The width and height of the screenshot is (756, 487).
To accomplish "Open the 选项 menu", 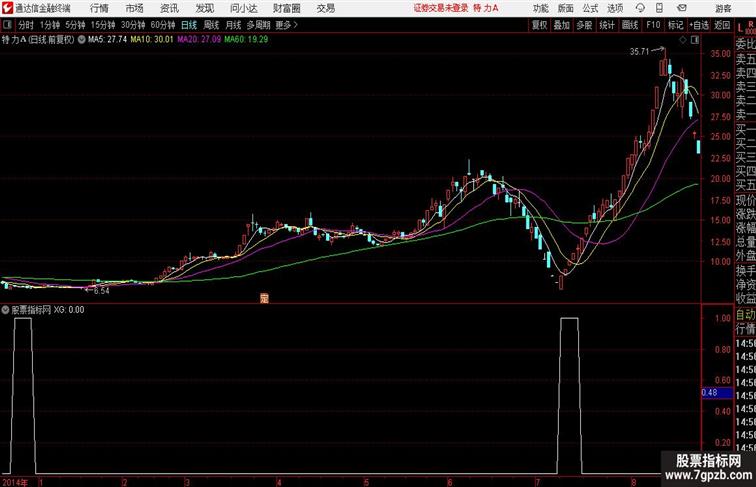I will (x=615, y=8).
